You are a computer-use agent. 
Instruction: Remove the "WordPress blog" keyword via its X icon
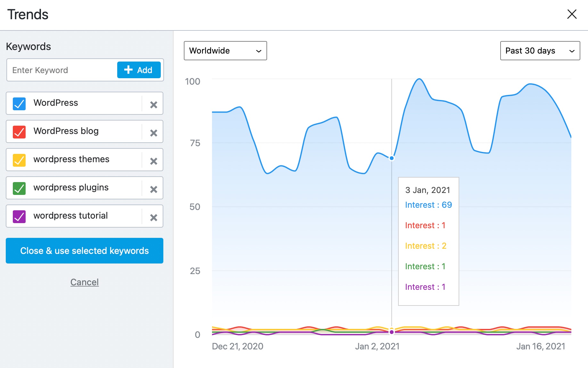[x=153, y=133]
